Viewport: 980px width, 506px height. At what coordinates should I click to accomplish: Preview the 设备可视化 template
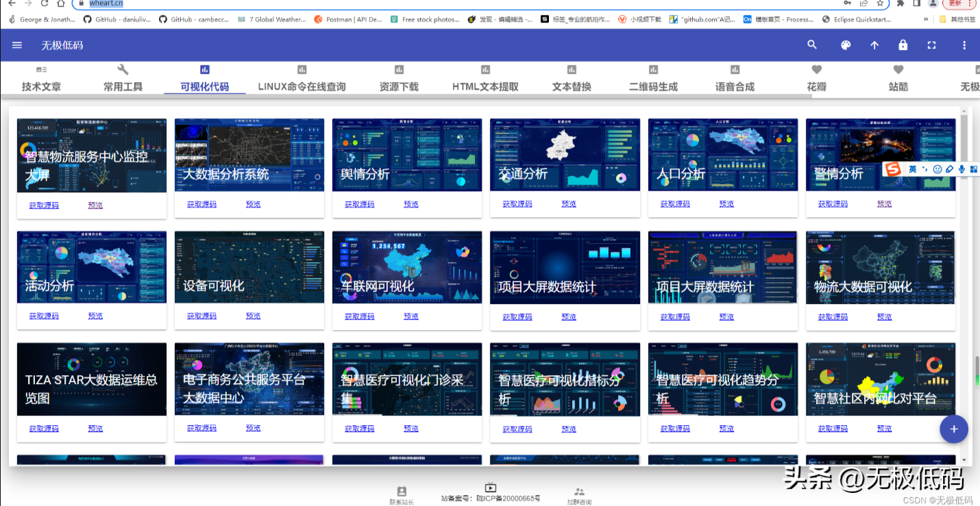[253, 316]
